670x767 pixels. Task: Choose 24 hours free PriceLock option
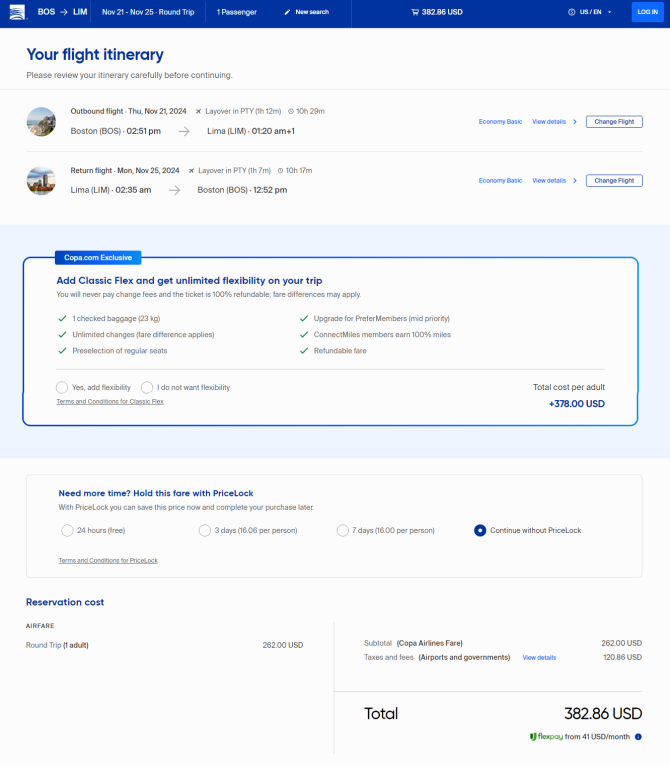coord(67,530)
